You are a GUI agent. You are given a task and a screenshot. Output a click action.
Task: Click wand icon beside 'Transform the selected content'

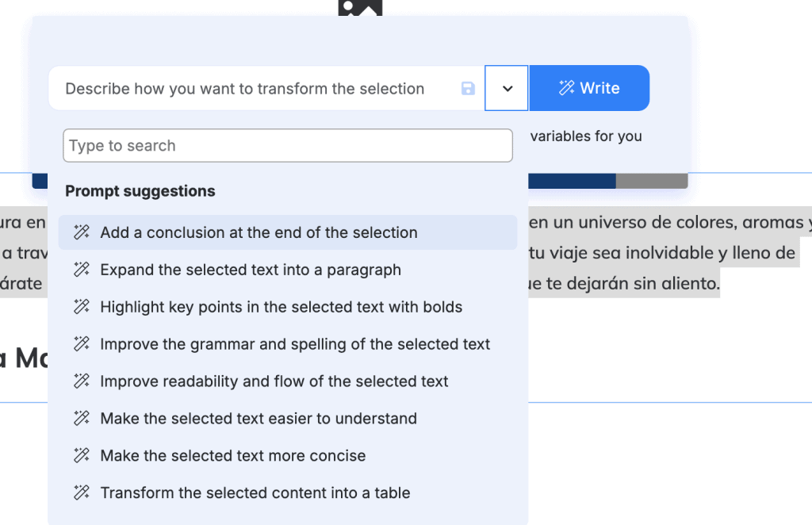click(82, 493)
